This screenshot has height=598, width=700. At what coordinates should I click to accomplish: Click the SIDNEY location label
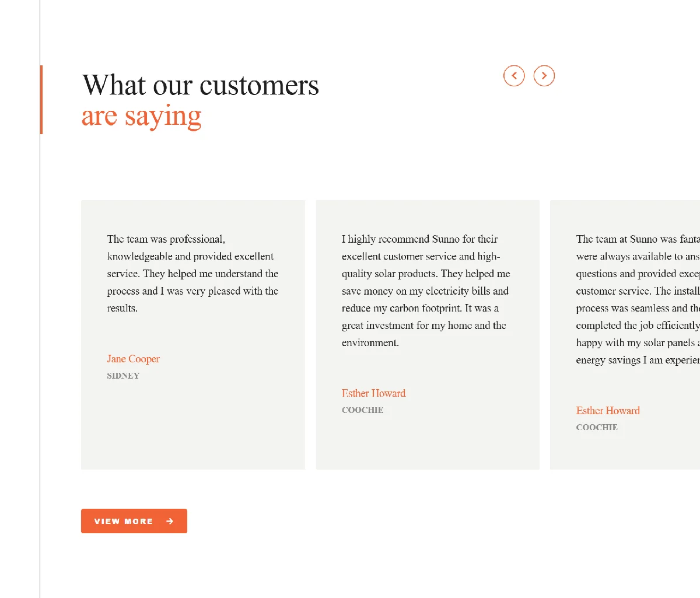tap(123, 376)
